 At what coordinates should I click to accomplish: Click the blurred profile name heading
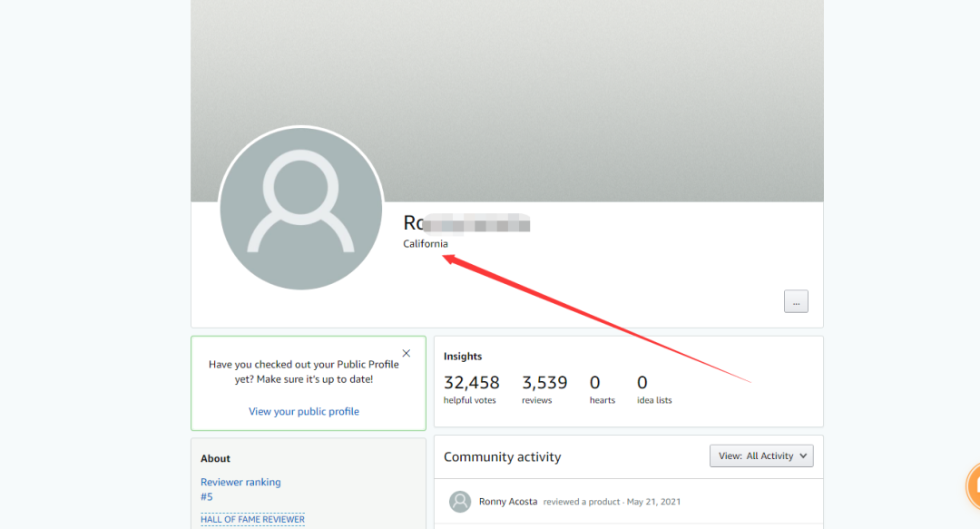[466, 222]
